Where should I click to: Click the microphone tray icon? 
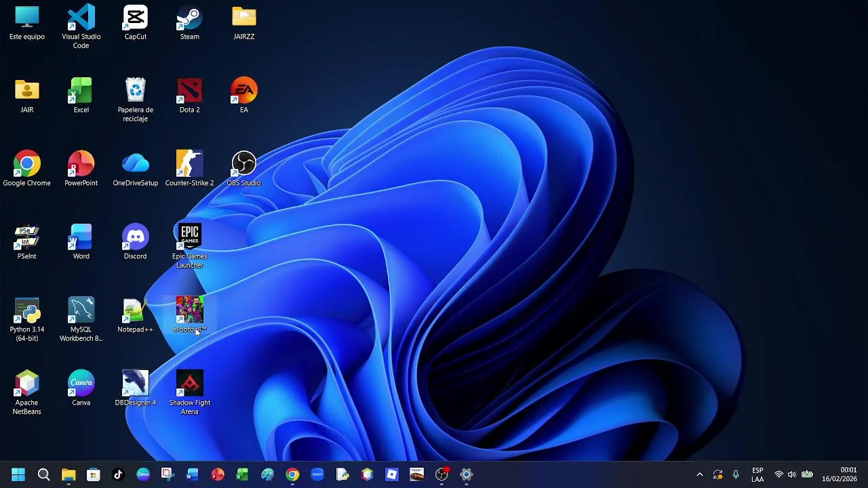pyautogui.click(x=736, y=474)
